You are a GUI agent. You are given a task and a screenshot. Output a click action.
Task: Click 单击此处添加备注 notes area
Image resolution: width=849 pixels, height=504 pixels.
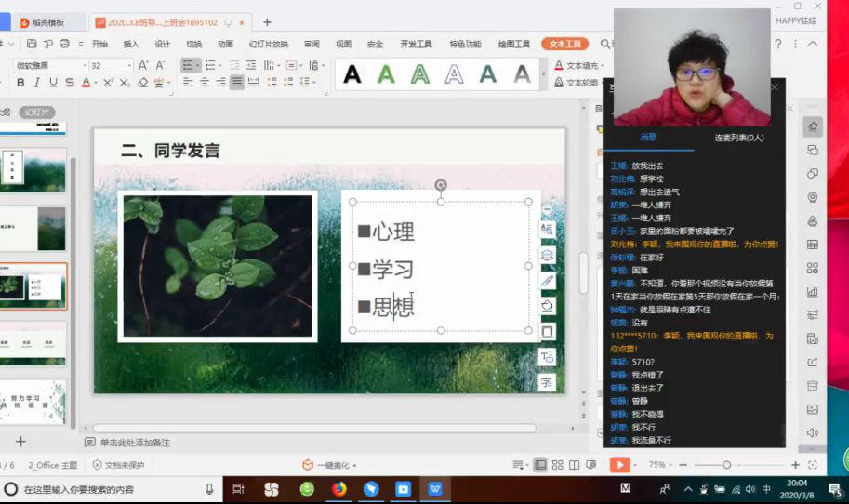click(135, 443)
